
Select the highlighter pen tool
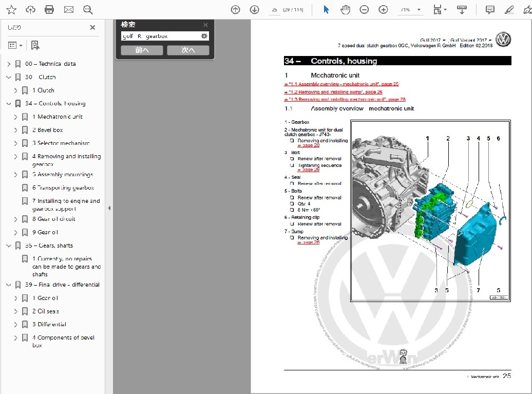509,9
